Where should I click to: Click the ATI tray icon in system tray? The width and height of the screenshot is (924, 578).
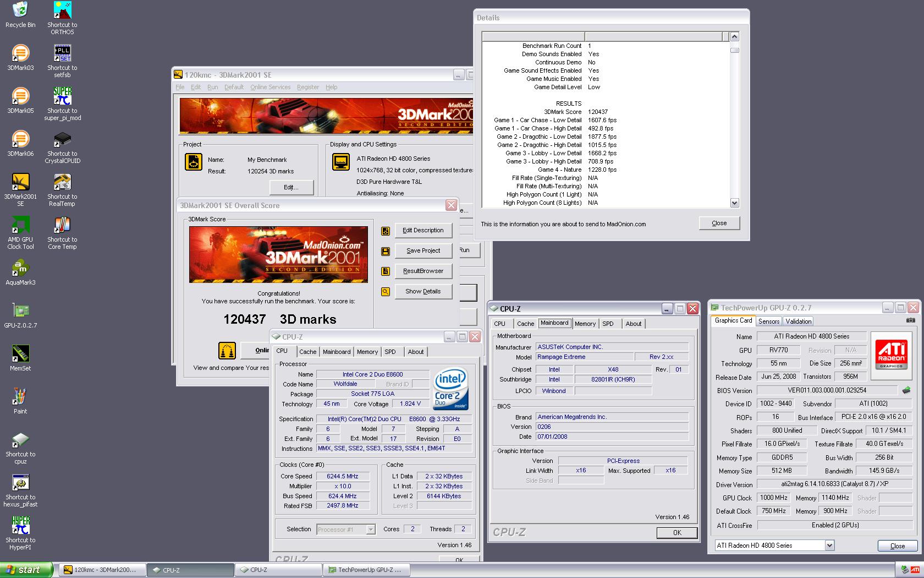click(x=914, y=570)
